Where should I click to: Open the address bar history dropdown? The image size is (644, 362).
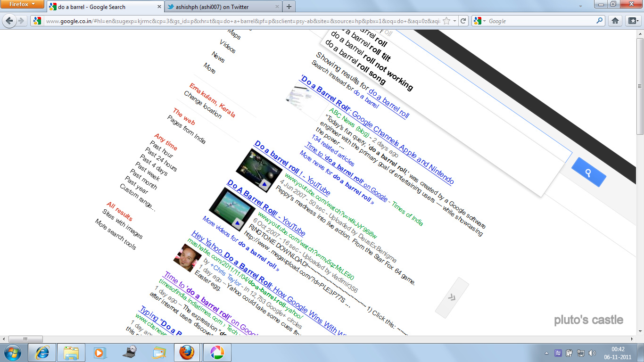tap(454, 21)
